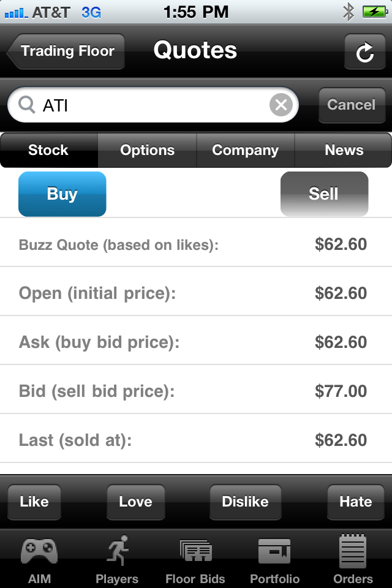Viewport: 392px width, 588px height.
Task: Open the Portfolio icon
Action: click(274, 551)
